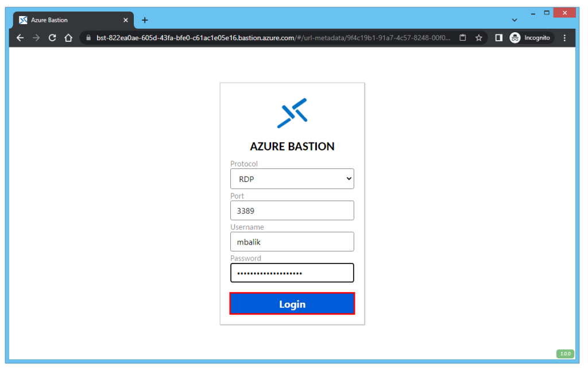Click the blue Login button
Image resolution: width=588 pixels, height=368 pixels.
(x=292, y=304)
